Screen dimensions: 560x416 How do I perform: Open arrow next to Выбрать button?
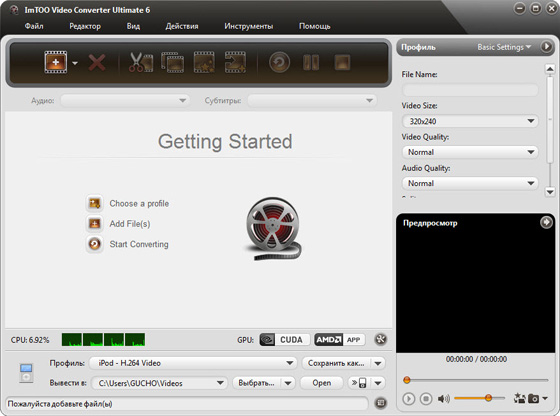288,383
